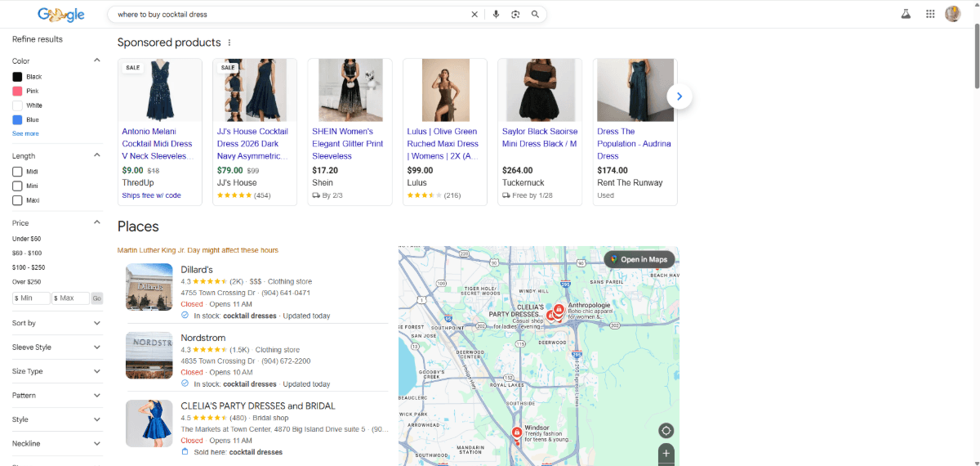Screen dimensions: 980x466
Task: Click the magnifier search icon
Action: pyautogui.click(x=535, y=14)
